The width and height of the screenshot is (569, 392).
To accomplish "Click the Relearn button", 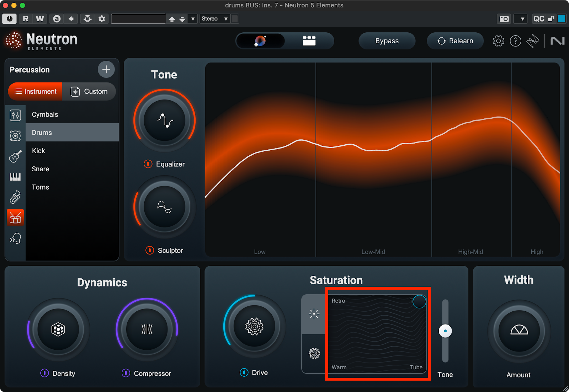I will (455, 41).
